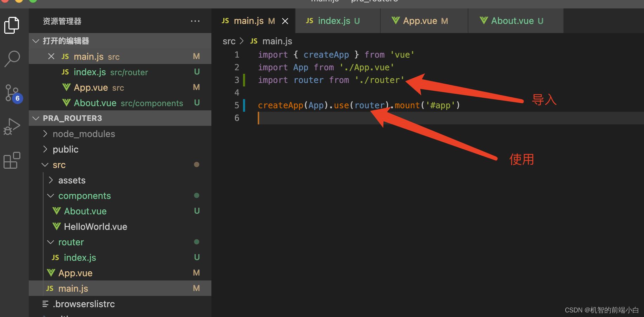Expand the assets folder

(x=120, y=180)
